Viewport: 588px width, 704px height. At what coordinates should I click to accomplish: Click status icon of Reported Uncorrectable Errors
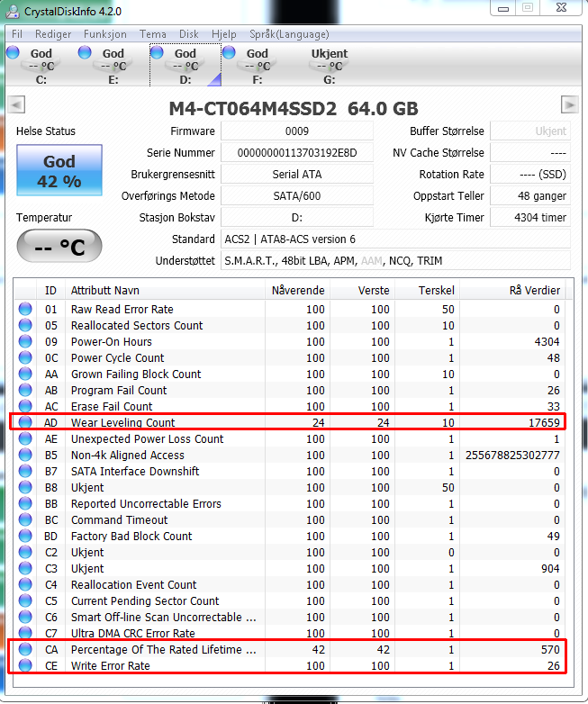click(x=25, y=503)
